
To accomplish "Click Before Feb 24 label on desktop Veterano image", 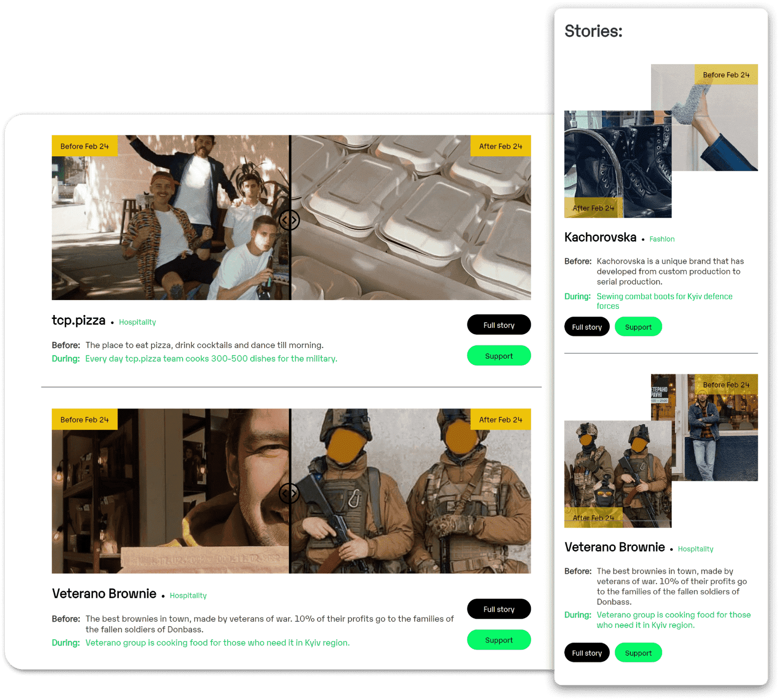I will click(84, 419).
